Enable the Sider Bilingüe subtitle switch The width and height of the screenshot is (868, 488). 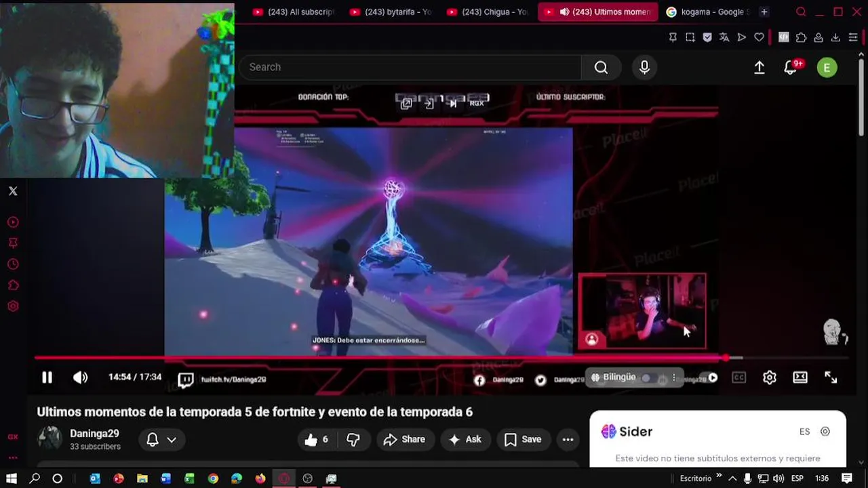pos(650,378)
